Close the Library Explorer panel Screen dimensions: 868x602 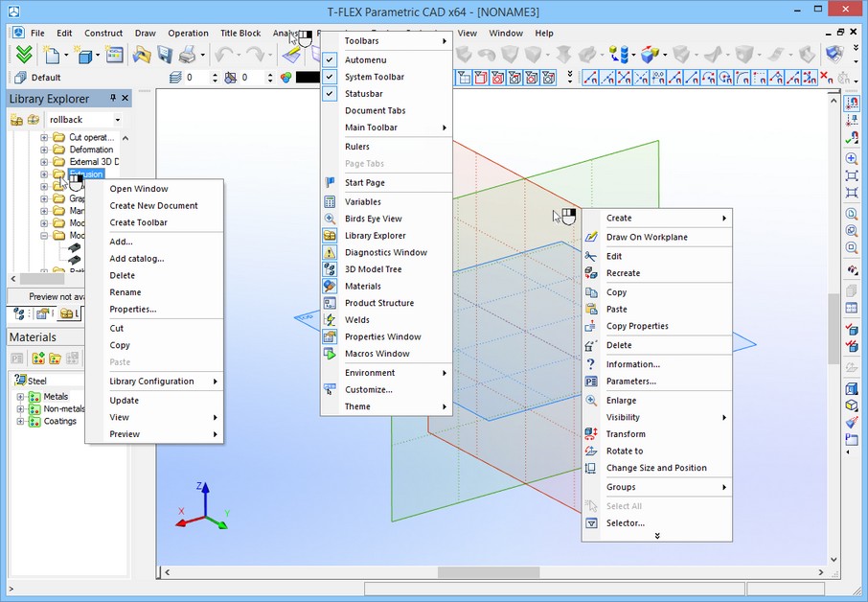pyautogui.click(x=126, y=98)
